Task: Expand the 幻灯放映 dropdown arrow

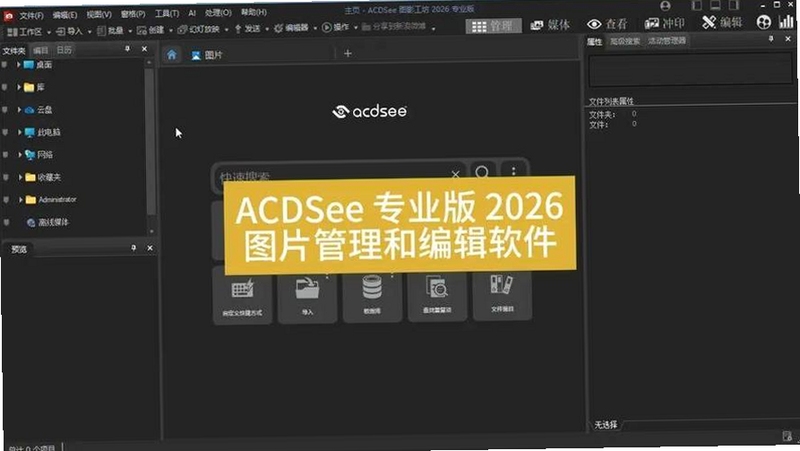Action: [227, 30]
